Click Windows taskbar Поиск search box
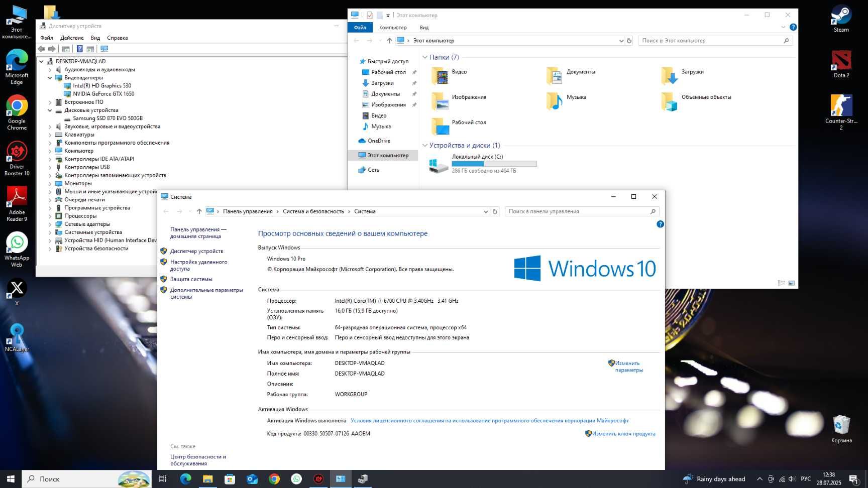Screen dimensions: 868x488 pos(86,479)
